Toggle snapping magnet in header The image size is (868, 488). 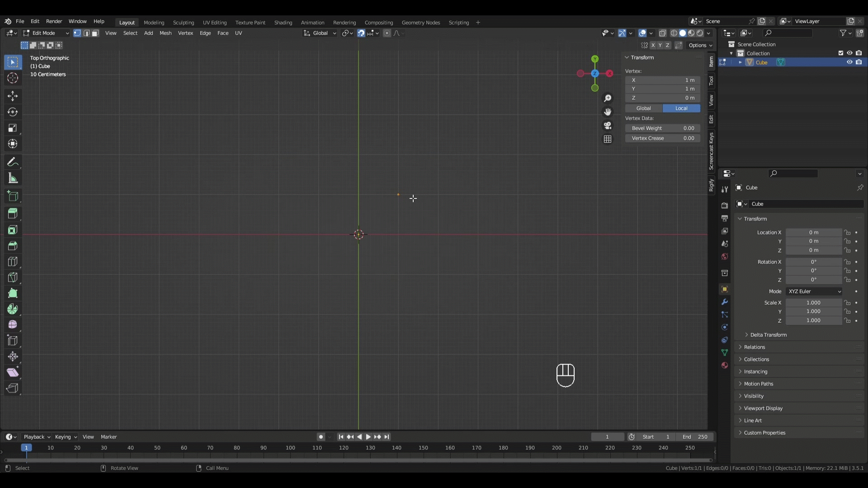[x=361, y=33]
